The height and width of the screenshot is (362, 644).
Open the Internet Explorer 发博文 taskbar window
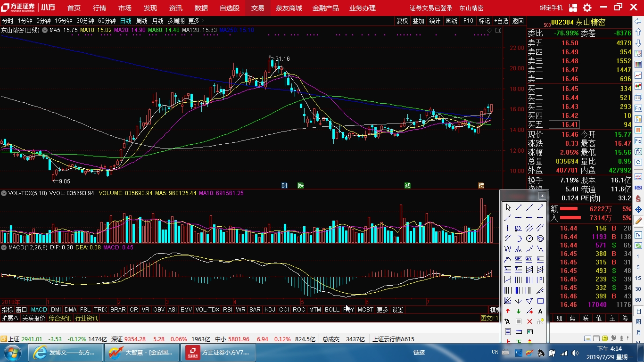point(65,352)
